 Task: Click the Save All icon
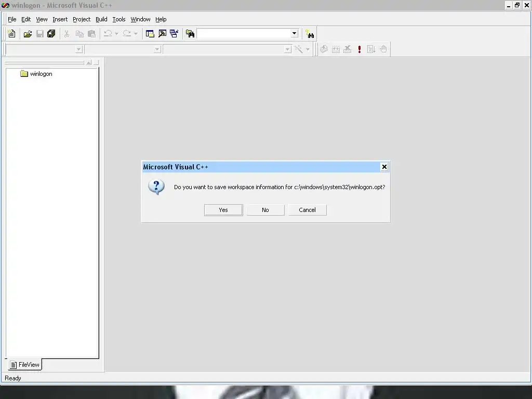click(x=51, y=34)
